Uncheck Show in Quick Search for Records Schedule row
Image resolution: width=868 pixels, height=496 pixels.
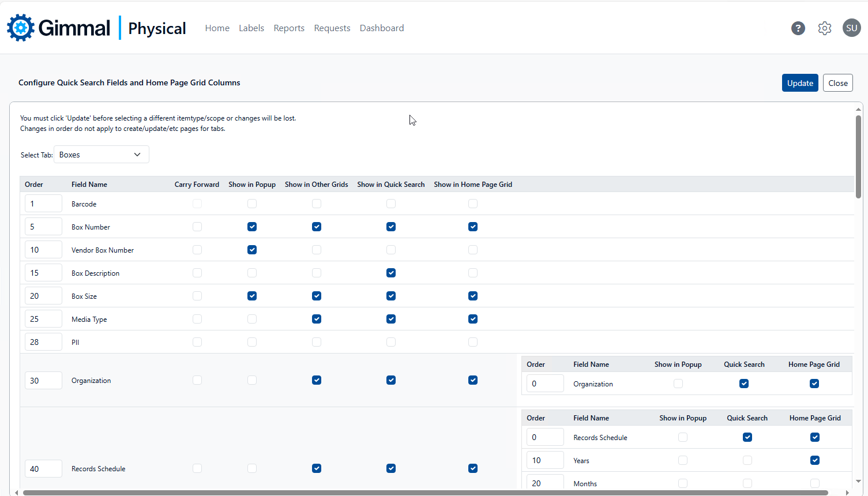tap(391, 468)
